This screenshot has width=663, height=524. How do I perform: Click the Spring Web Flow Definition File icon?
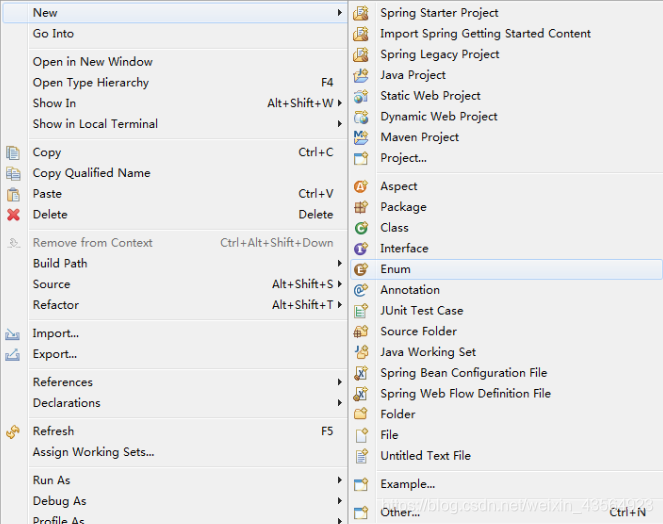click(361, 394)
